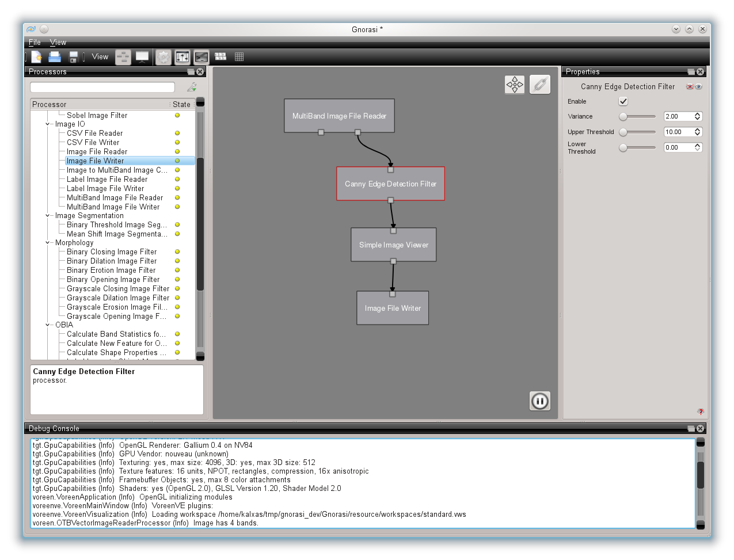Open the File menu
The image size is (734, 560).
pos(35,43)
